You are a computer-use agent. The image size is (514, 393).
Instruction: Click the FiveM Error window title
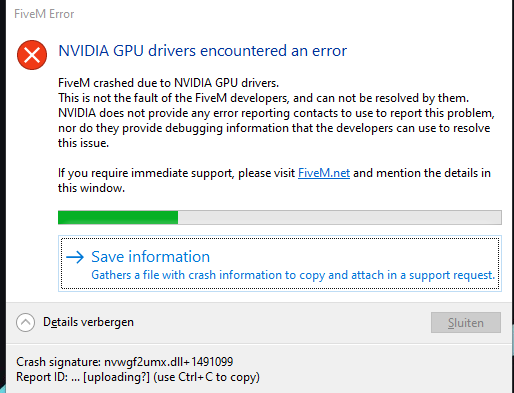tap(44, 14)
